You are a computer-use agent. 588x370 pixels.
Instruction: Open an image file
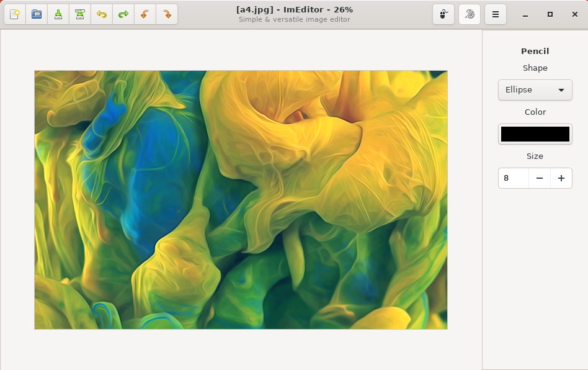click(37, 14)
